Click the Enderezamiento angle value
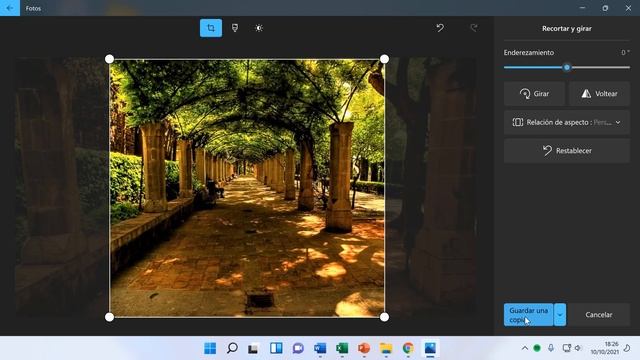The height and width of the screenshot is (360, 640). [625, 53]
